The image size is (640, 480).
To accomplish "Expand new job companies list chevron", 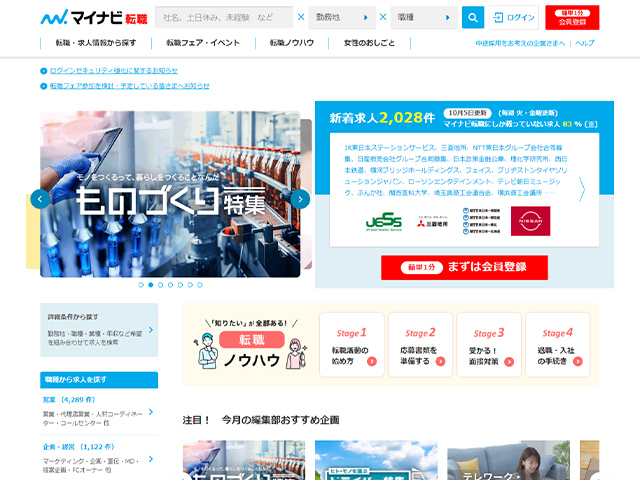I will click(x=582, y=189).
